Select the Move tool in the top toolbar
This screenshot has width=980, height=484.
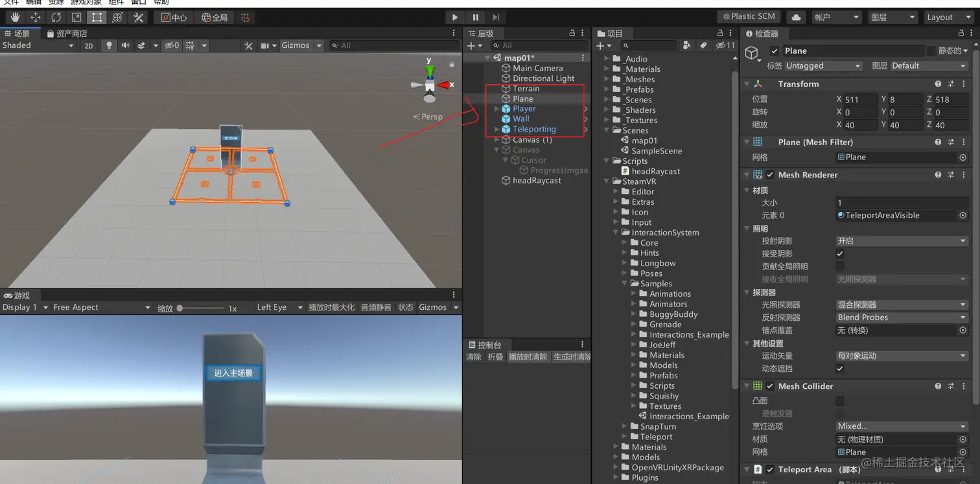(36, 17)
